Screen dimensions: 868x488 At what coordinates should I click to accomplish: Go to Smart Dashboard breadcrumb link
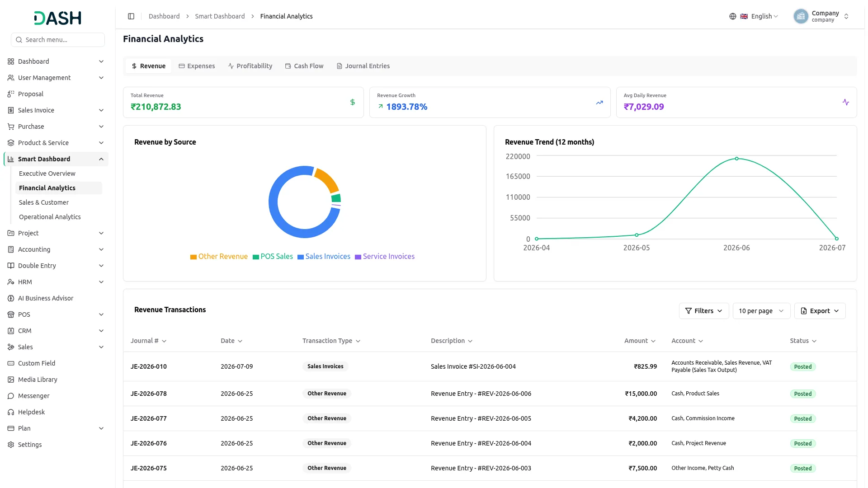point(220,16)
